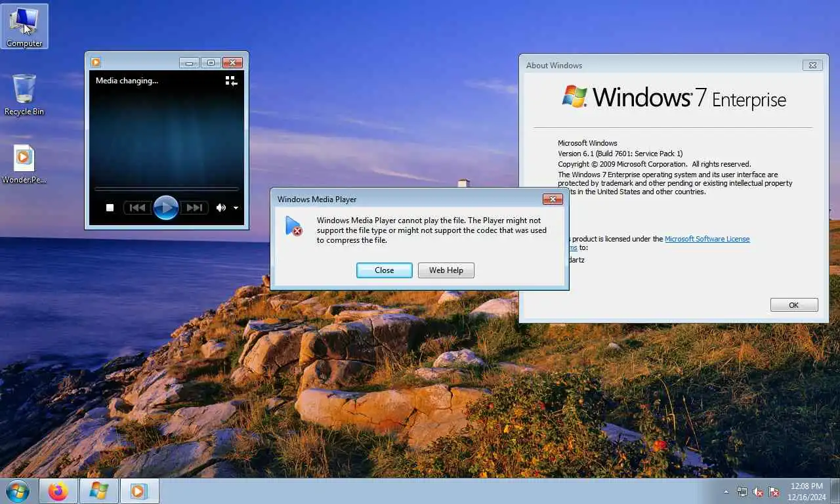
Task: Maximize the Windows Media Player window
Action: [211, 63]
